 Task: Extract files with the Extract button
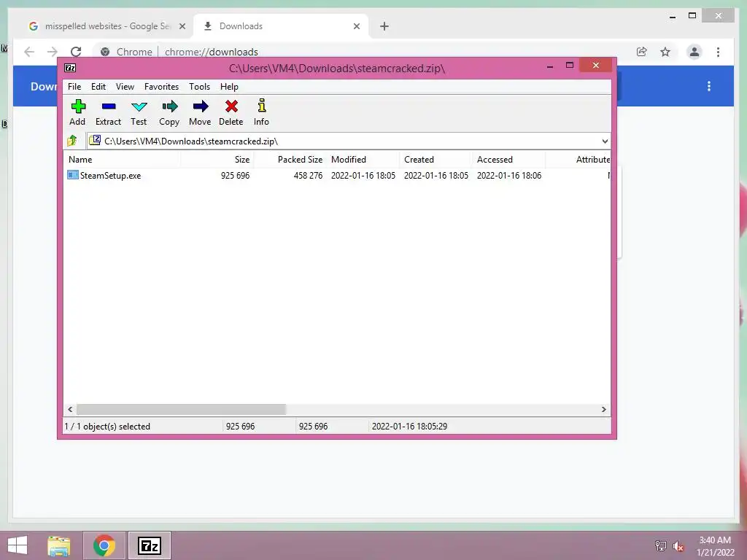click(x=108, y=113)
